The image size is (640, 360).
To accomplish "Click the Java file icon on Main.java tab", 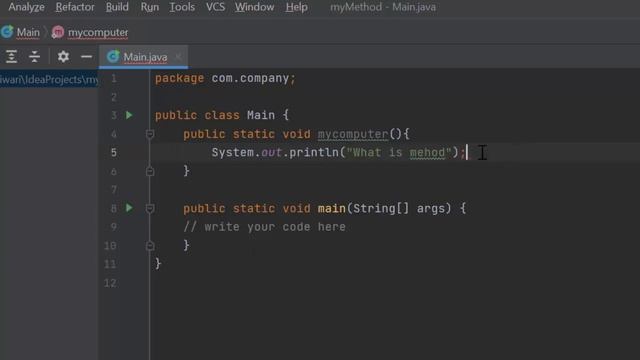I will click(113, 56).
